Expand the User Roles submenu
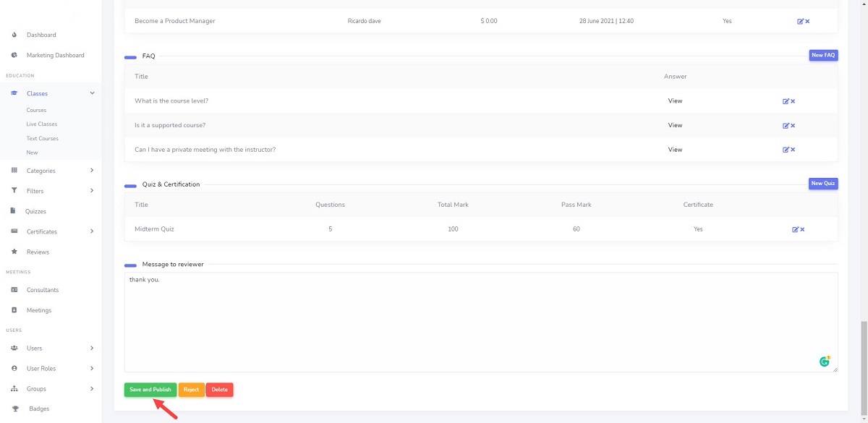868x423 pixels. [92, 368]
